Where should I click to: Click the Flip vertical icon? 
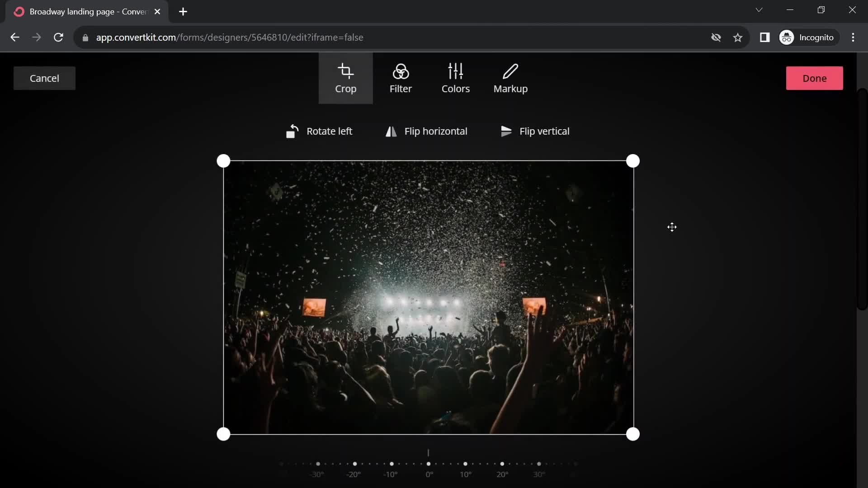pyautogui.click(x=506, y=131)
